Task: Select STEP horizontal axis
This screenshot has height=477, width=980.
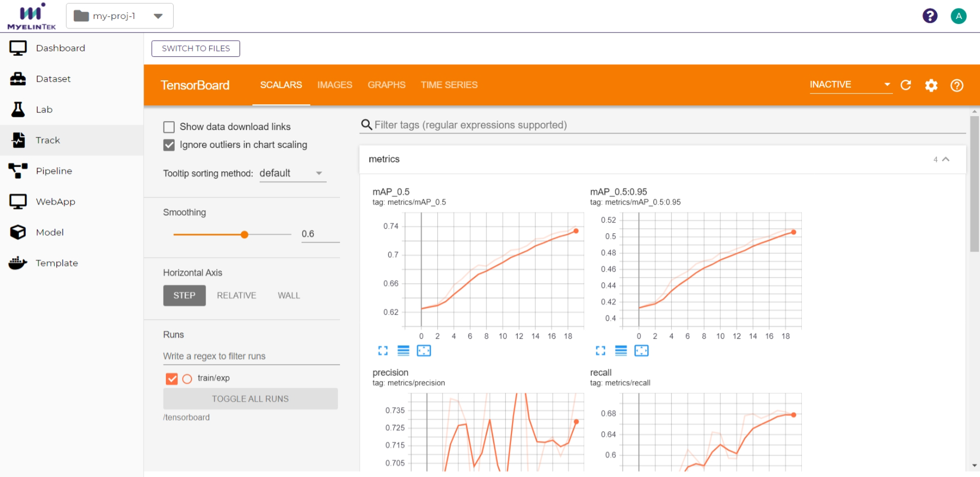Action: point(184,295)
